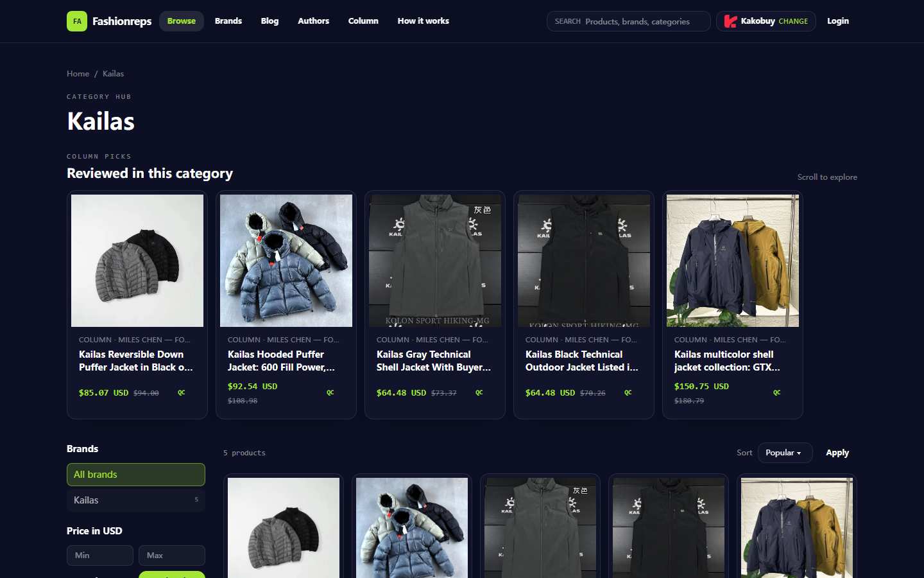The width and height of the screenshot is (924, 578).
Task: Click the Fashionreps site name
Action: [x=122, y=21]
